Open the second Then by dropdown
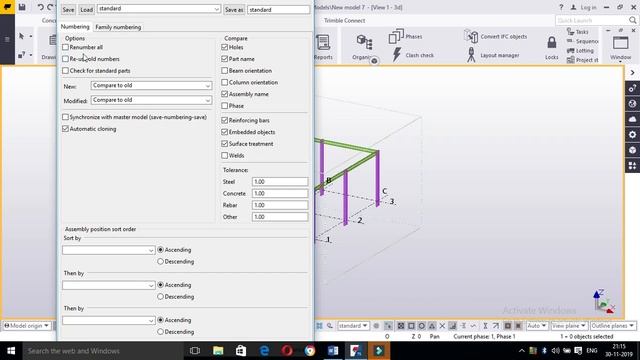Viewport: 640px width, 360px height. pos(109,320)
